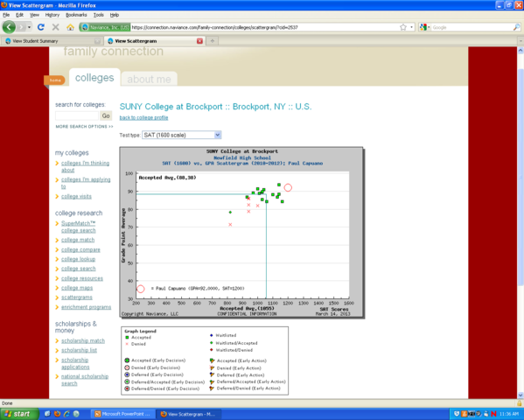Open a new tab with plus button
The image size is (524, 420).
click(x=213, y=41)
